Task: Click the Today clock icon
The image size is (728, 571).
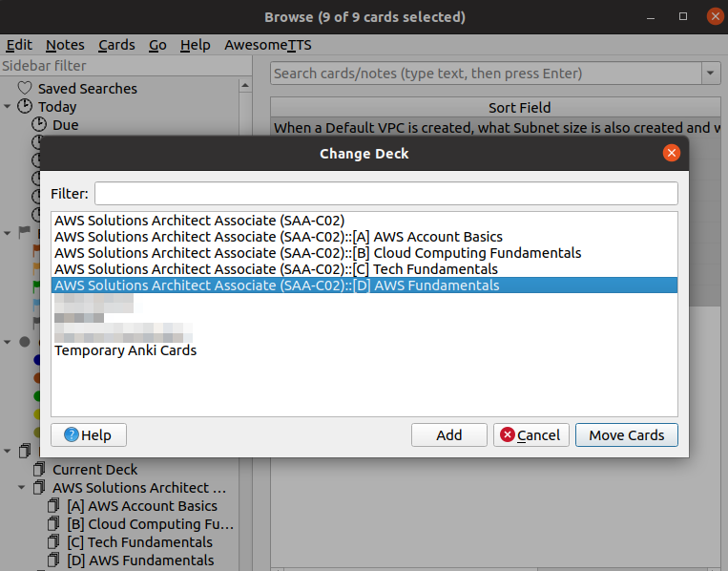Action: tap(25, 106)
